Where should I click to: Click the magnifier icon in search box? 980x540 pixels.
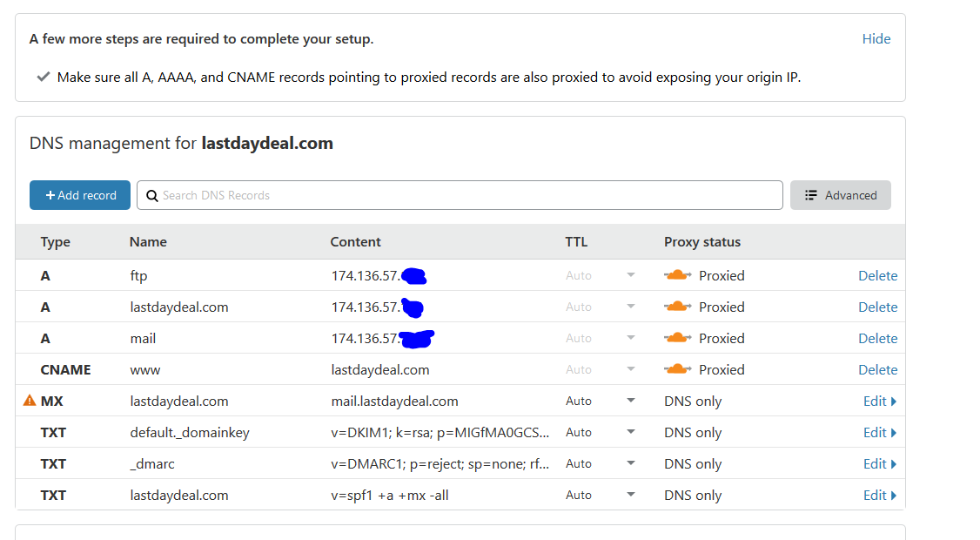pyautogui.click(x=152, y=196)
